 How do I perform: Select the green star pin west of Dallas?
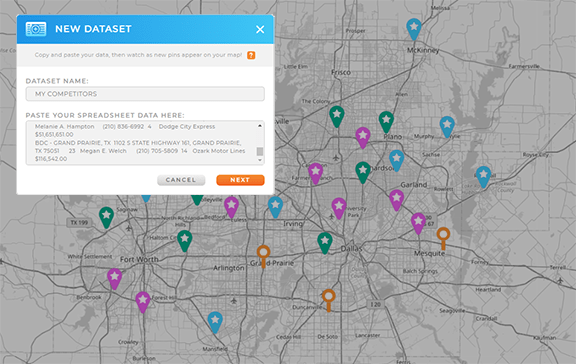tap(325, 243)
